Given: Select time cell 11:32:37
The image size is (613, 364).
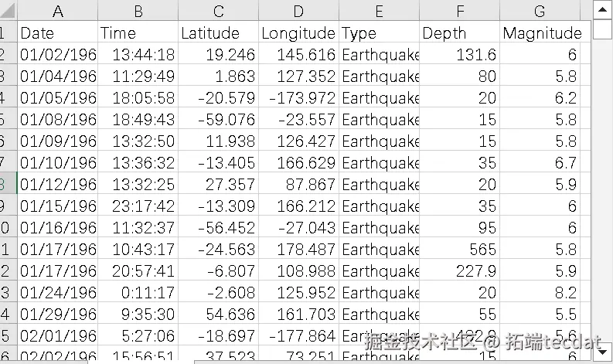Looking at the screenshot, I should point(138,226).
